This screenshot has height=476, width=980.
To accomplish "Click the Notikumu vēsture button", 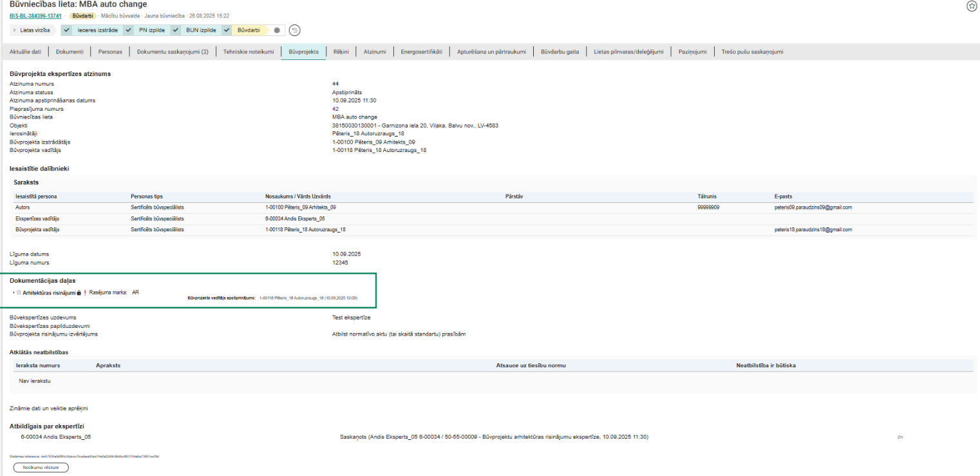I will (x=41, y=468).
